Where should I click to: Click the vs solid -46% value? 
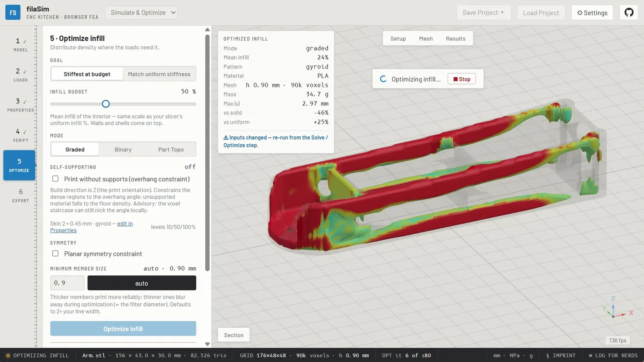(321, 113)
